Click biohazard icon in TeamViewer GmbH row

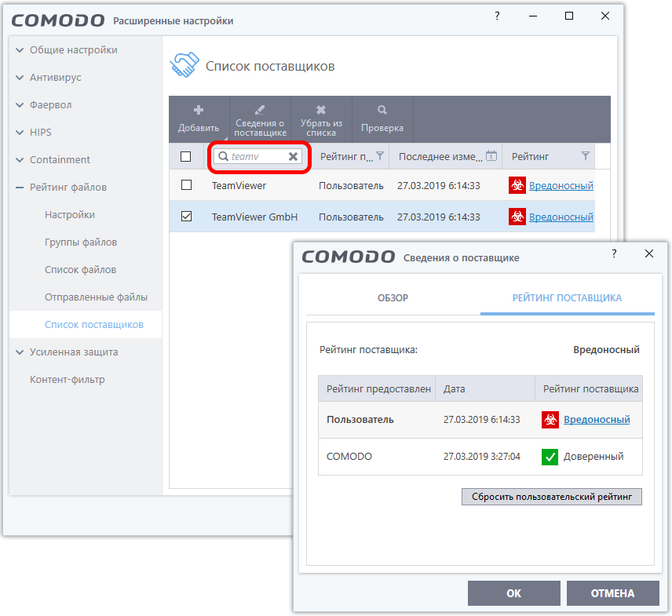517,217
